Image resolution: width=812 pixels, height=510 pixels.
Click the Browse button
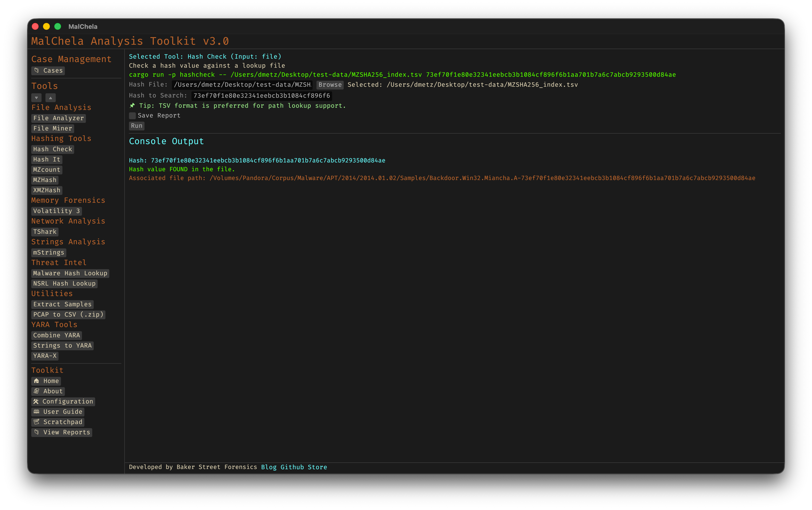(x=330, y=85)
